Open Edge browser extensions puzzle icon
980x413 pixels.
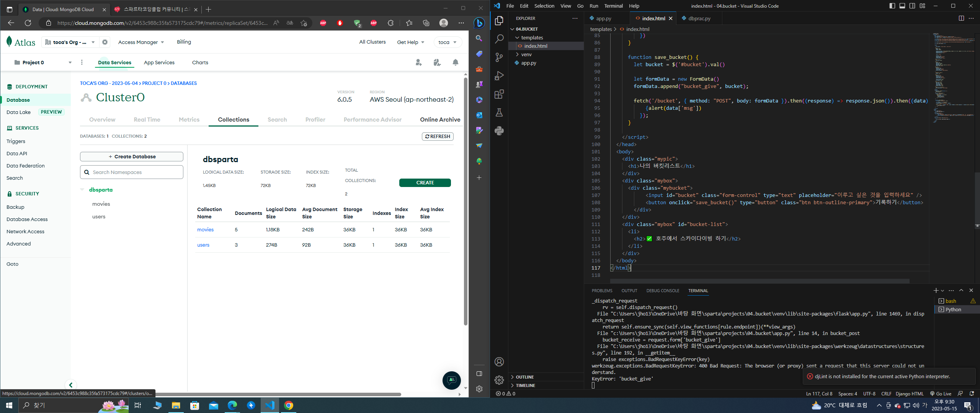390,23
